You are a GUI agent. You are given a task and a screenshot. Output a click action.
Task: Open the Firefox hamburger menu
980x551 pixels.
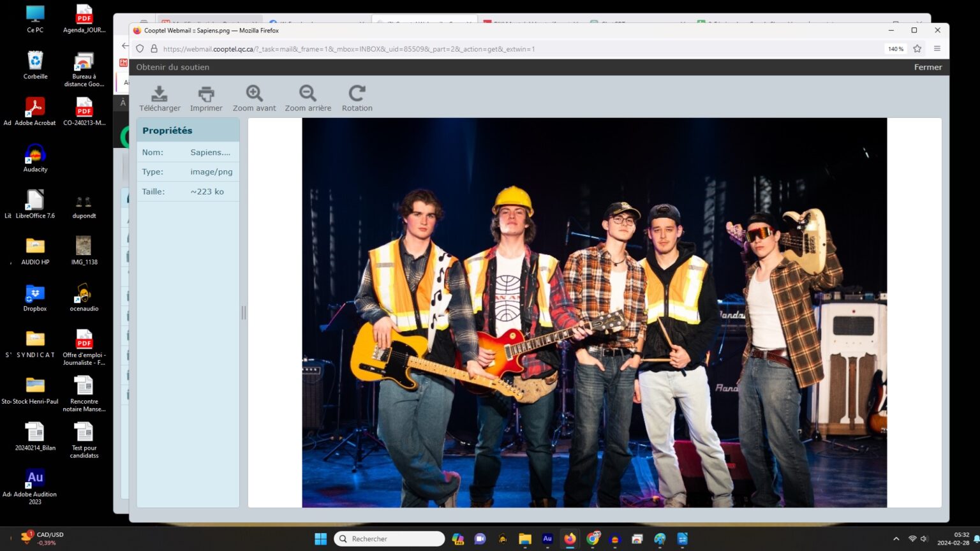937,48
